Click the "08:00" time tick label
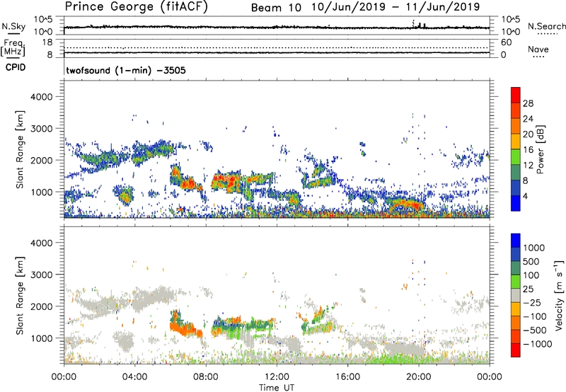 [206, 377]
